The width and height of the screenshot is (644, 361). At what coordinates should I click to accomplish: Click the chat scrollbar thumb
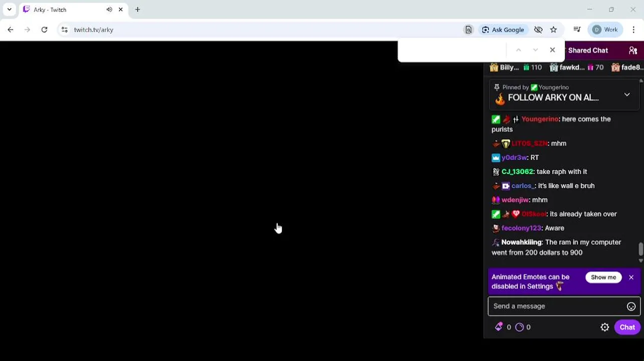(640, 249)
